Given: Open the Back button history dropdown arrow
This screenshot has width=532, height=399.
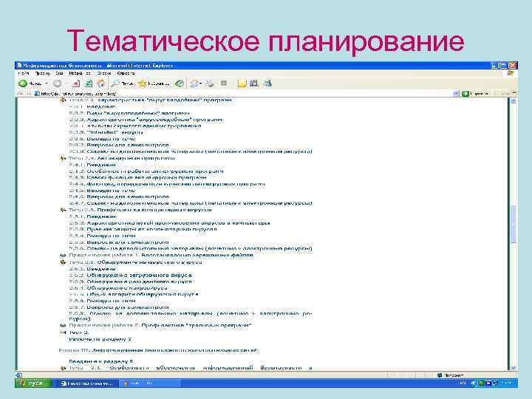Looking at the screenshot, I should point(47,83).
